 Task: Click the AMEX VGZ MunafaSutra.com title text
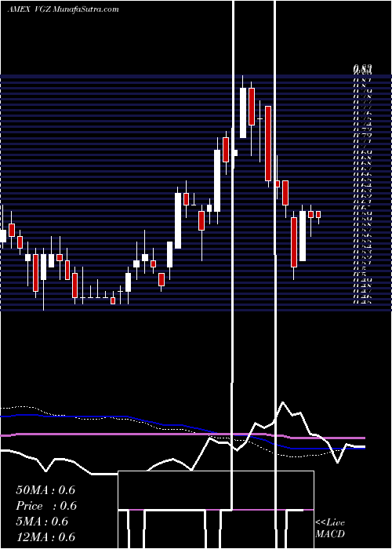click(63, 9)
